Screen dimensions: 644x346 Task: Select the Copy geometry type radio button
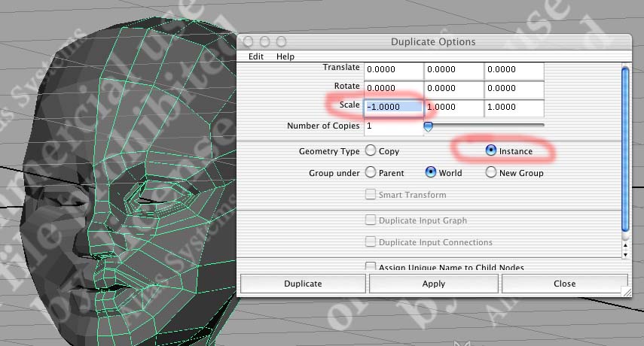pyautogui.click(x=371, y=150)
